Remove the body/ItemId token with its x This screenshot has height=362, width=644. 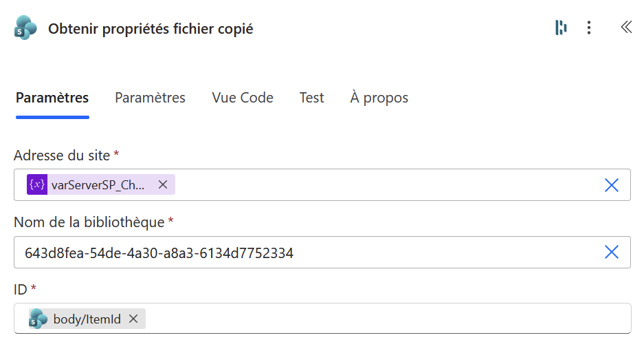pyautogui.click(x=133, y=319)
